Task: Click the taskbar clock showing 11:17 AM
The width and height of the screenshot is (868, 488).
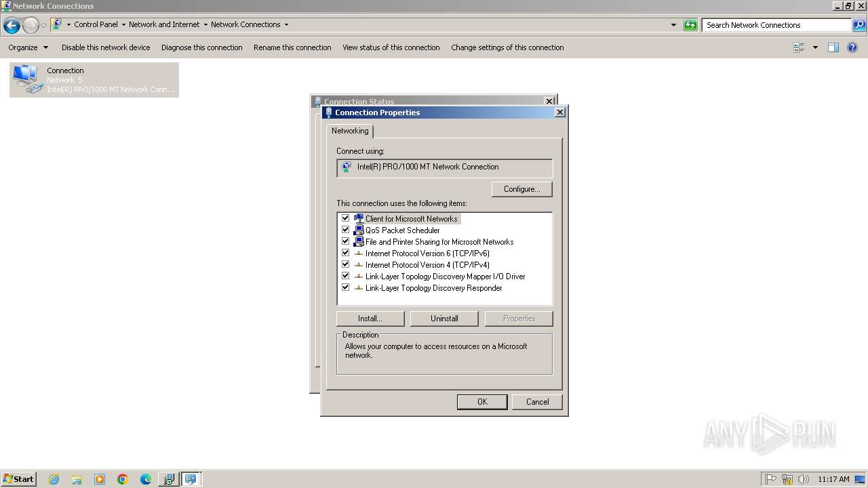Action: [x=833, y=479]
